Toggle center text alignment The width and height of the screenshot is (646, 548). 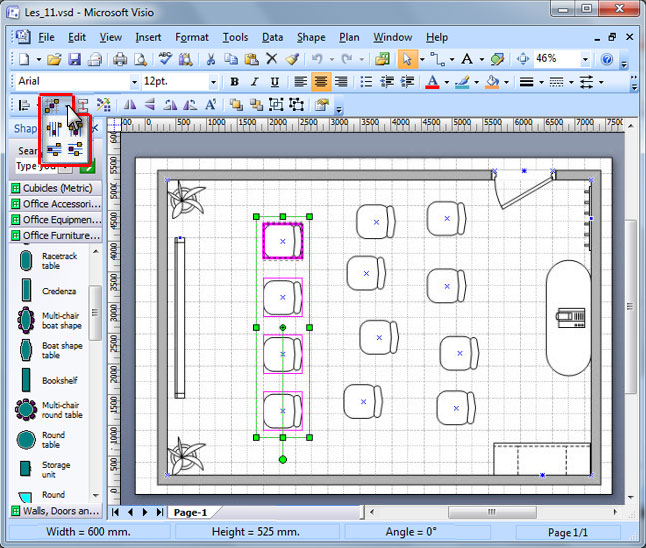pos(321,82)
